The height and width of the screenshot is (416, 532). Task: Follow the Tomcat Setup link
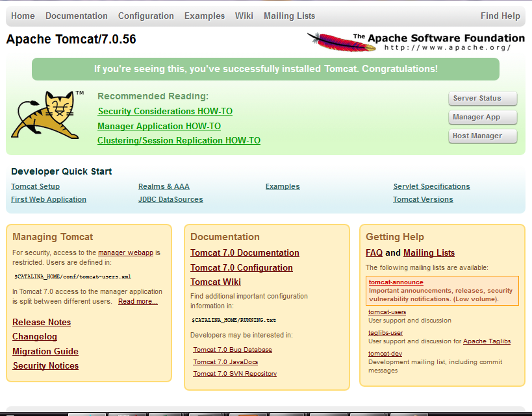pos(35,186)
